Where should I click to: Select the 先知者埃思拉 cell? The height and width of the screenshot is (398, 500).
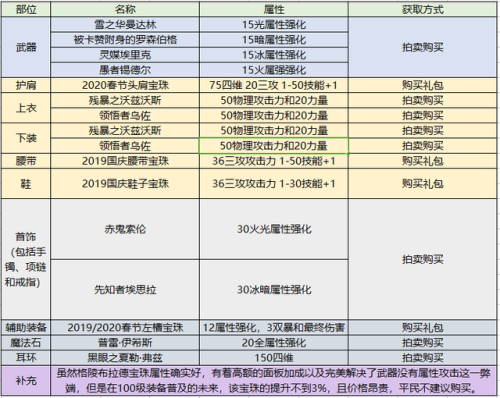[125, 290]
